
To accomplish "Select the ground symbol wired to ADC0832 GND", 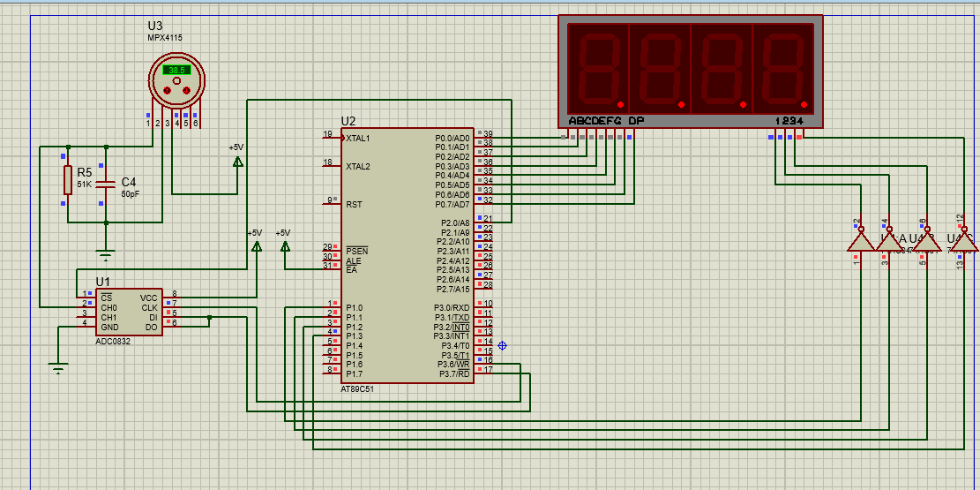I will pyautogui.click(x=58, y=368).
